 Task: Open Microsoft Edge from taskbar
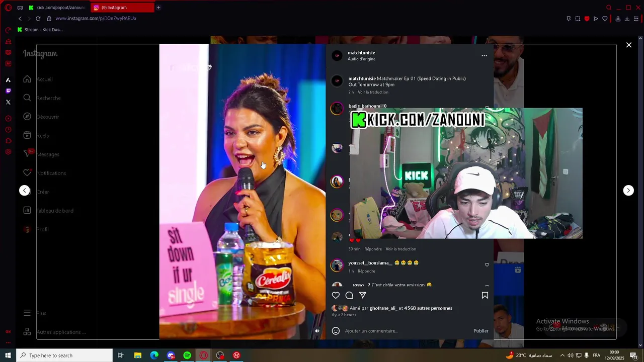click(x=154, y=355)
